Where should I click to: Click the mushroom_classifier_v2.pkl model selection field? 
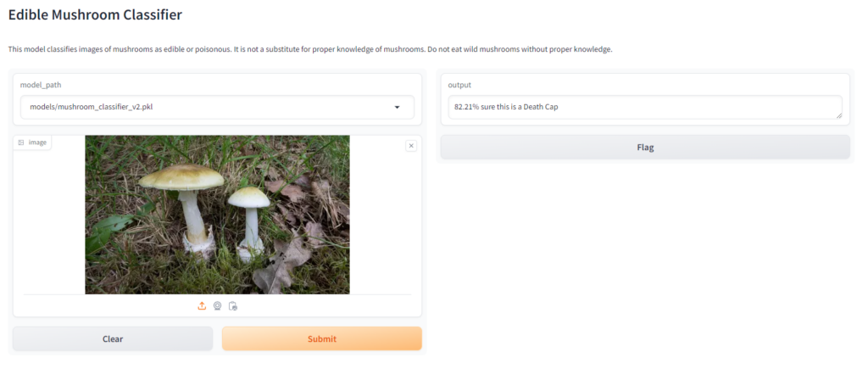click(x=217, y=108)
